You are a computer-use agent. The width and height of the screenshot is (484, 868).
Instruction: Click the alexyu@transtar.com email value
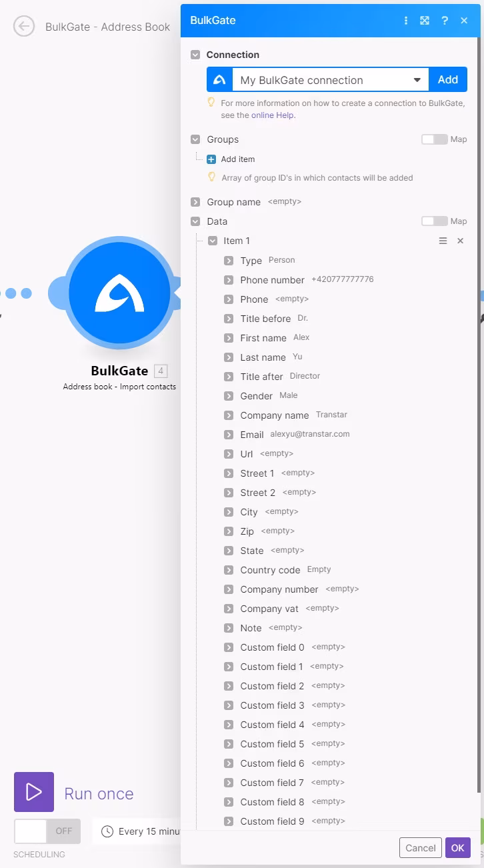tap(310, 434)
